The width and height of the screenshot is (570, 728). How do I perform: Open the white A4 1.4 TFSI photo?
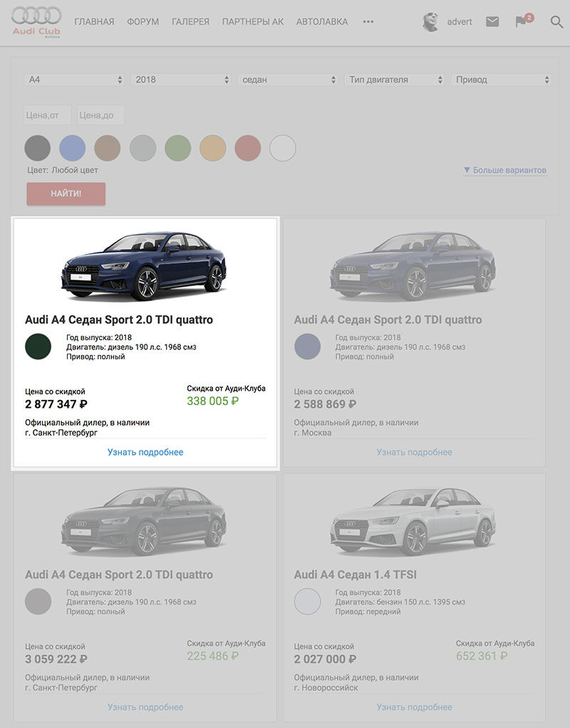coord(413,521)
